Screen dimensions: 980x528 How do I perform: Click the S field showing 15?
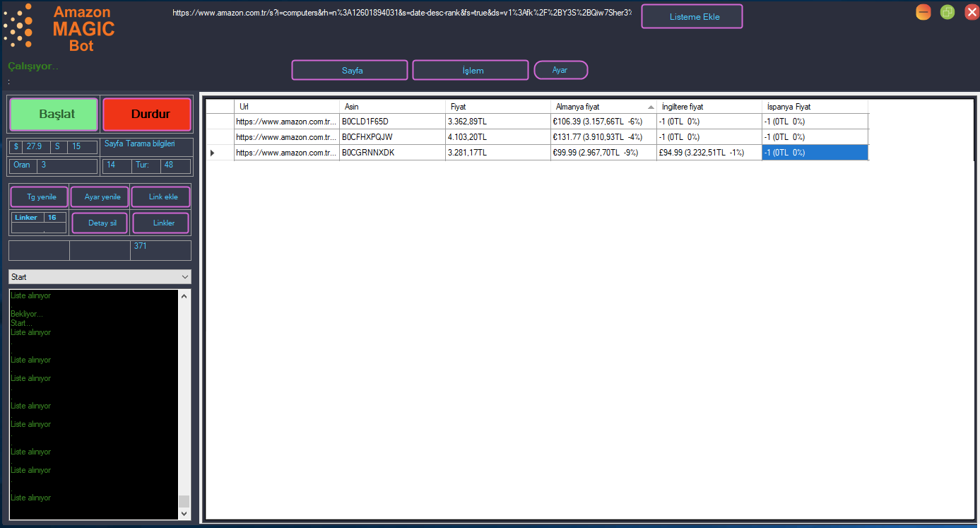(x=81, y=146)
